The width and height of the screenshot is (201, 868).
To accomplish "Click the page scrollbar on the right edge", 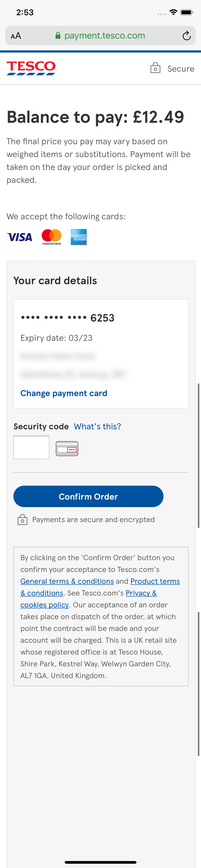I will click(199, 455).
